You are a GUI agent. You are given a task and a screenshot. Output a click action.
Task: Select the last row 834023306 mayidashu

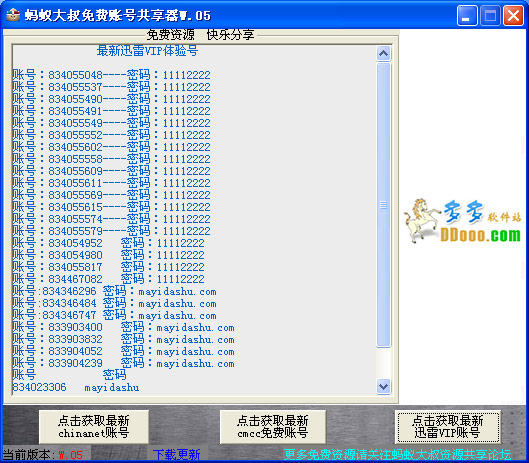click(x=76, y=387)
